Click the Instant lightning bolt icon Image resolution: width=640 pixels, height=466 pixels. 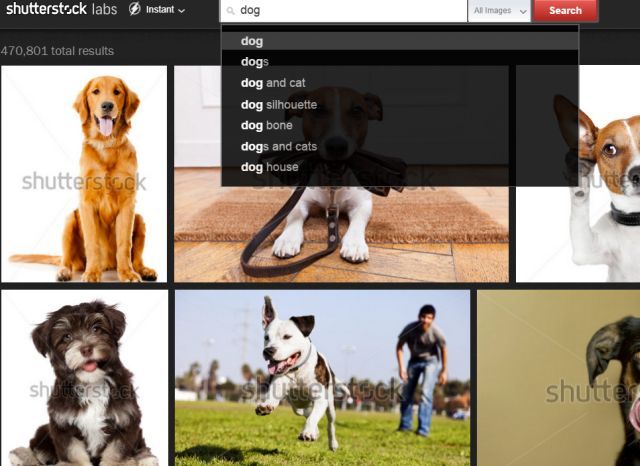[134, 9]
